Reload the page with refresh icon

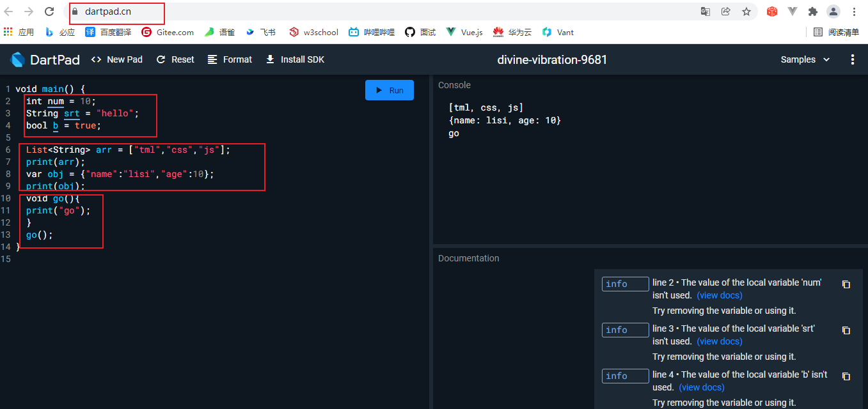coord(49,12)
